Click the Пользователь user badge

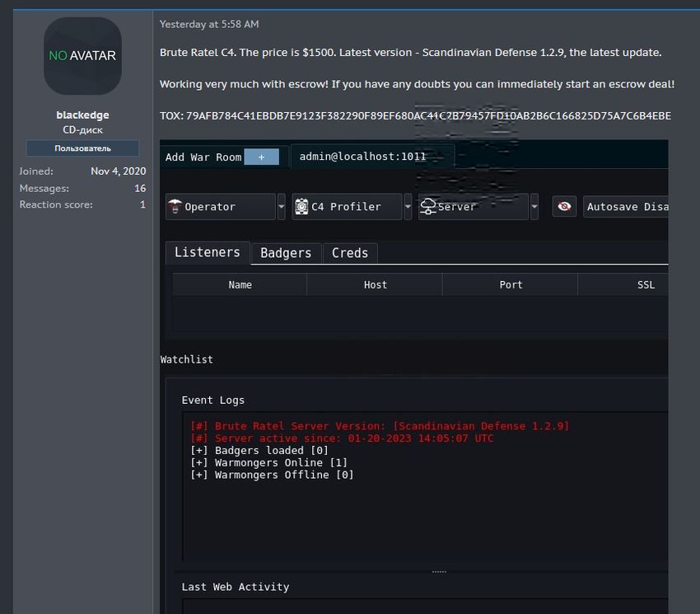82,148
